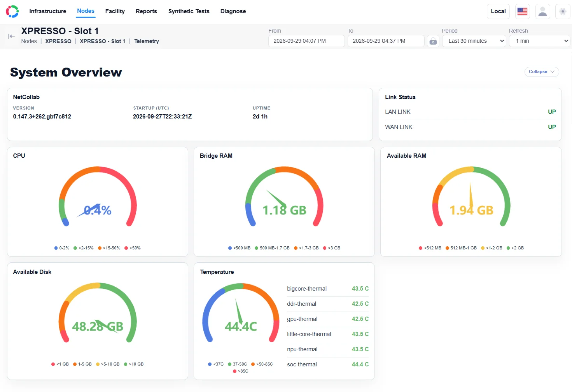Viewport: 572px width, 392px height.
Task: Click the red >50% legend dot in CPU
Action: [126, 248]
